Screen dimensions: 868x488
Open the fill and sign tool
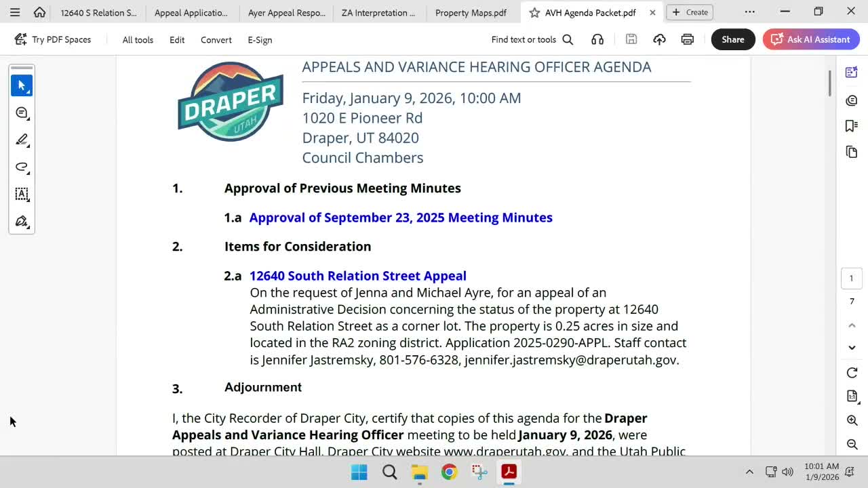click(22, 221)
